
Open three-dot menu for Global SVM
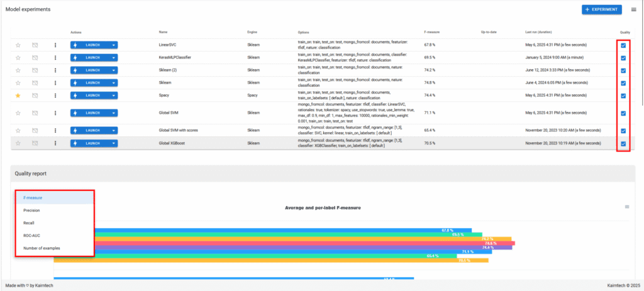tap(55, 113)
